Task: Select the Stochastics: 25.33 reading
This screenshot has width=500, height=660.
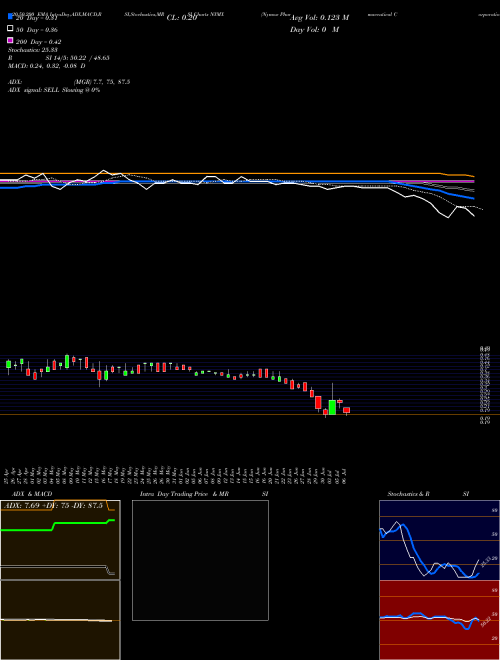Action: click(33, 50)
